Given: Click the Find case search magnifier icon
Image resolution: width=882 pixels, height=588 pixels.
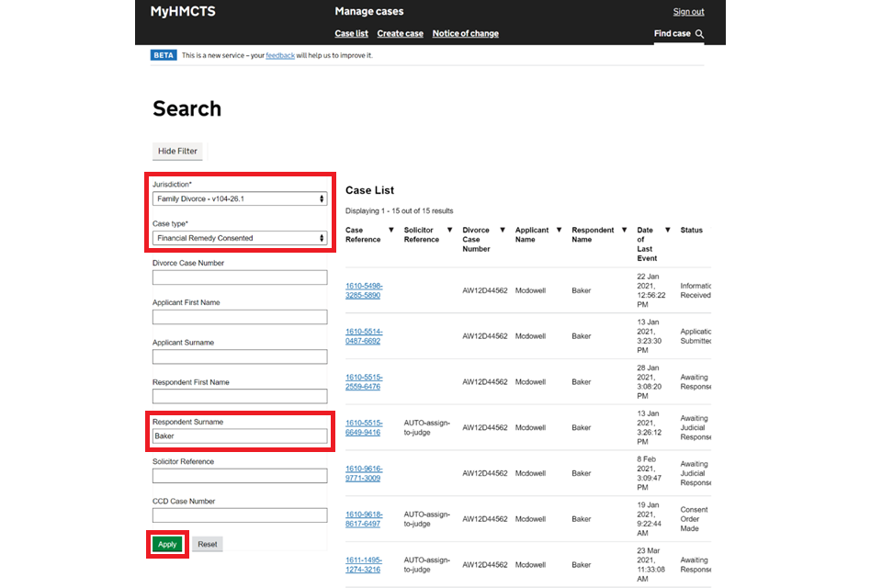Looking at the screenshot, I should click(x=699, y=34).
